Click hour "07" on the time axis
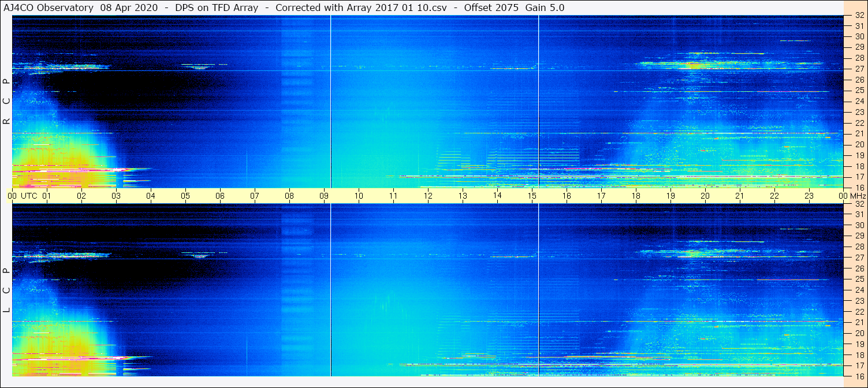 (255, 196)
